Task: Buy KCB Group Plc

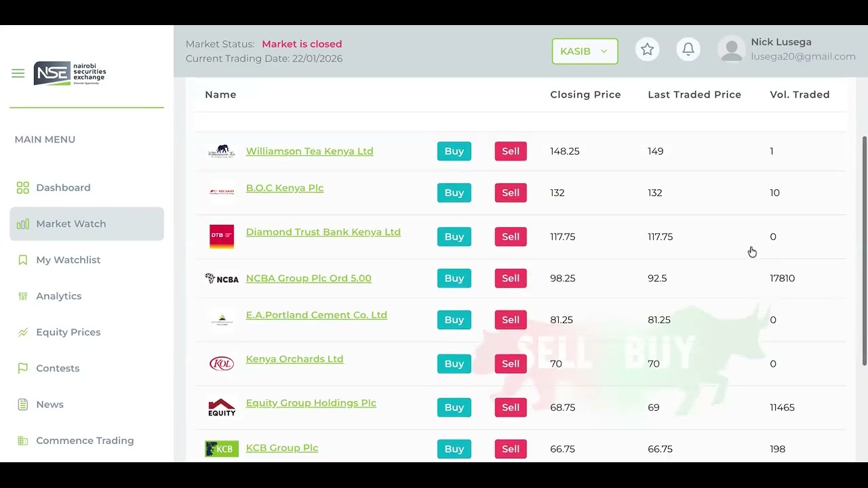Action: (454, 449)
